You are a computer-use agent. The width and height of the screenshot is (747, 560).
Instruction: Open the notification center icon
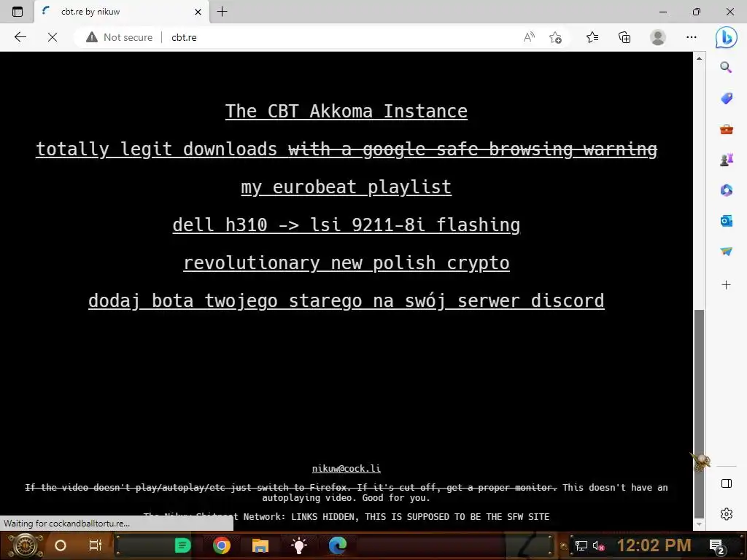(x=717, y=546)
